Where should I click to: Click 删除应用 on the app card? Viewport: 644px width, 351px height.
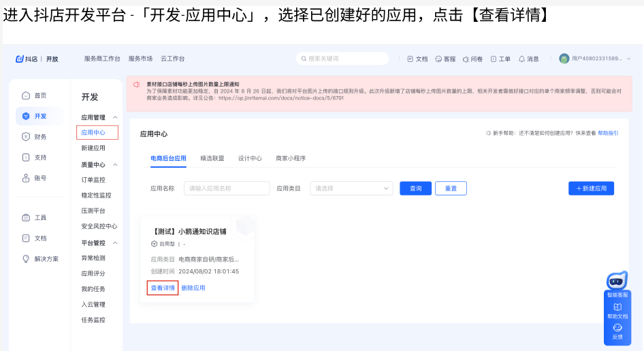[193, 288]
